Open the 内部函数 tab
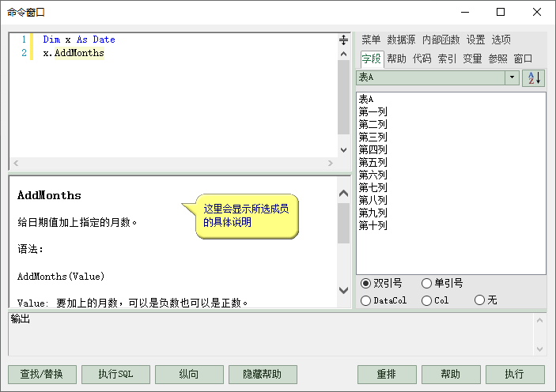This screenshot has width=556, height=392. 441,40
